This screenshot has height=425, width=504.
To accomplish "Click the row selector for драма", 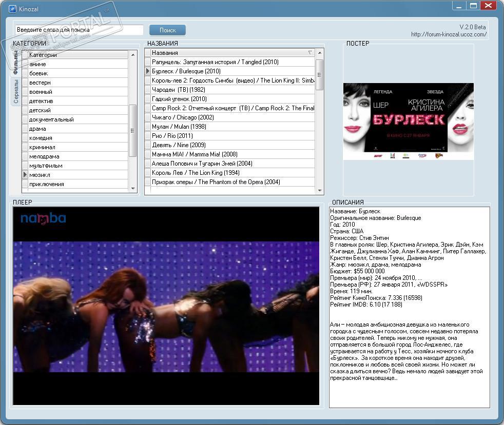I will click(x=25, y=129).
